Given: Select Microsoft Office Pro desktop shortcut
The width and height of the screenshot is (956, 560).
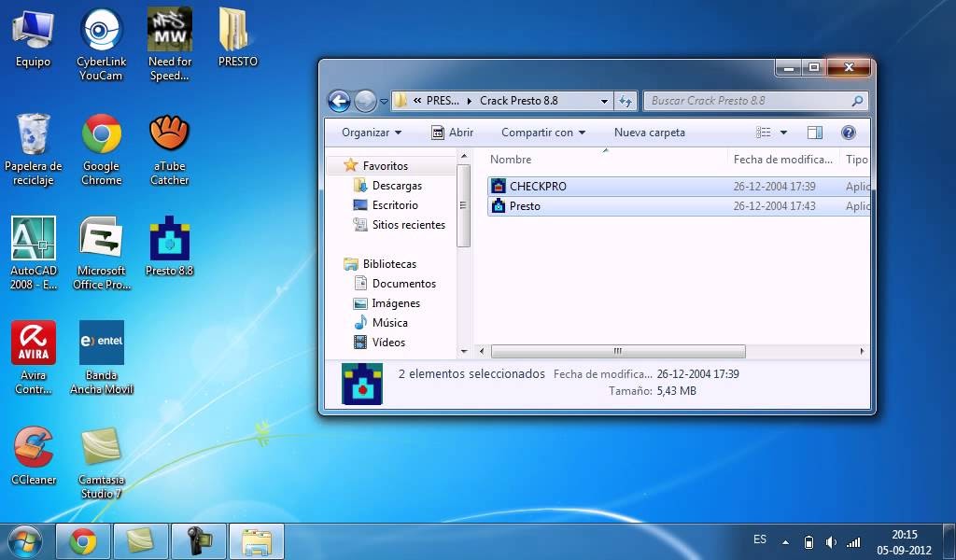Looking at the screenshot, I should click(101, 254).
